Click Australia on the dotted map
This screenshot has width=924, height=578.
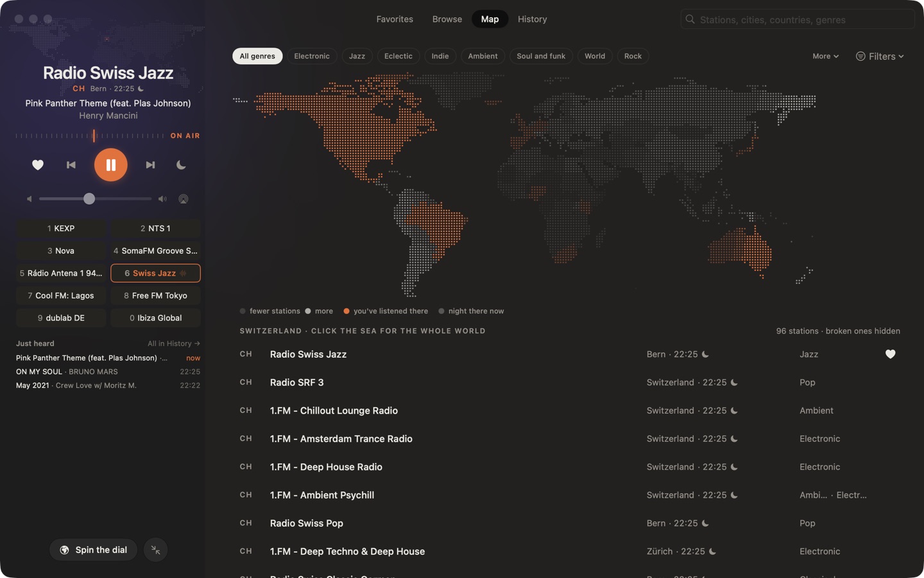click(x=741, y=249)
